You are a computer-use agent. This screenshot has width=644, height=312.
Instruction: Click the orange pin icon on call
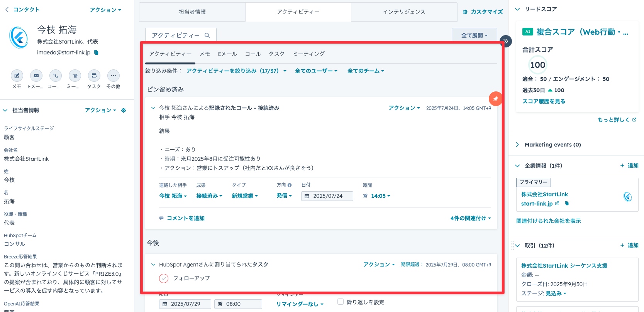pos(495,99)
